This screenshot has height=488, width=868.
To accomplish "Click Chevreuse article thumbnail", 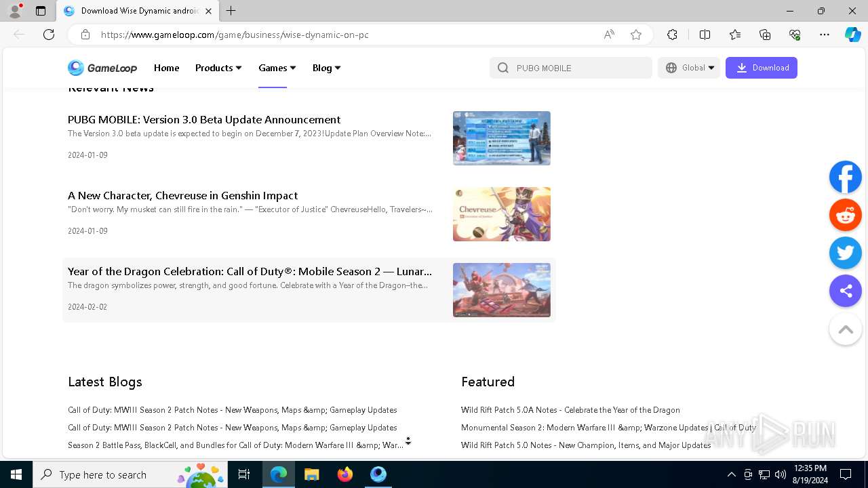I will point(502,214).
